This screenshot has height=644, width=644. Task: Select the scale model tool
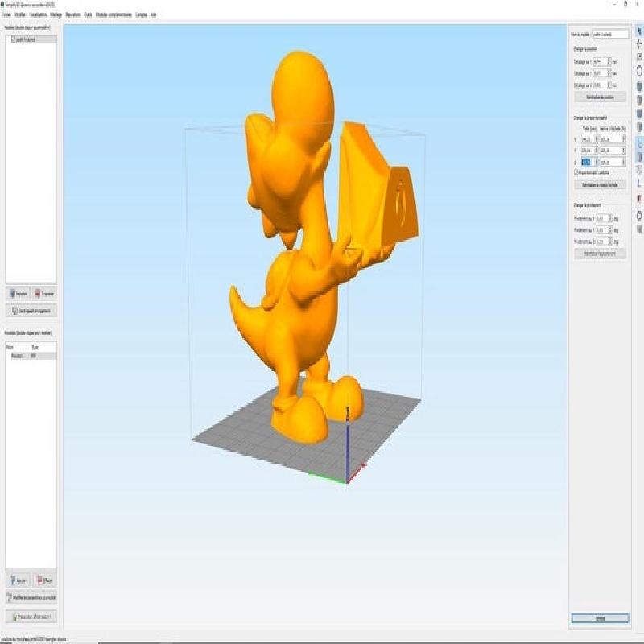[x=638, y=57]
